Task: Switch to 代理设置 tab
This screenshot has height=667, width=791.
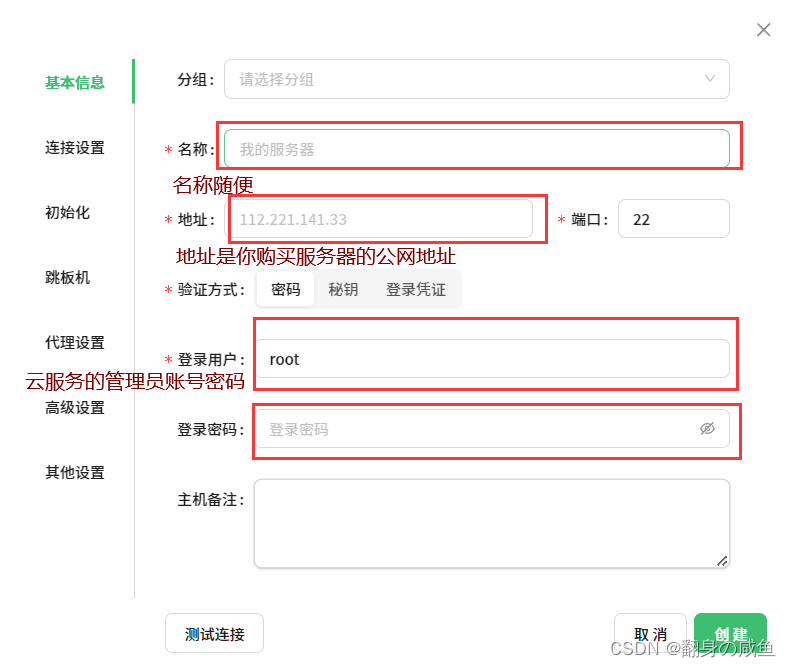Action: 75,342
